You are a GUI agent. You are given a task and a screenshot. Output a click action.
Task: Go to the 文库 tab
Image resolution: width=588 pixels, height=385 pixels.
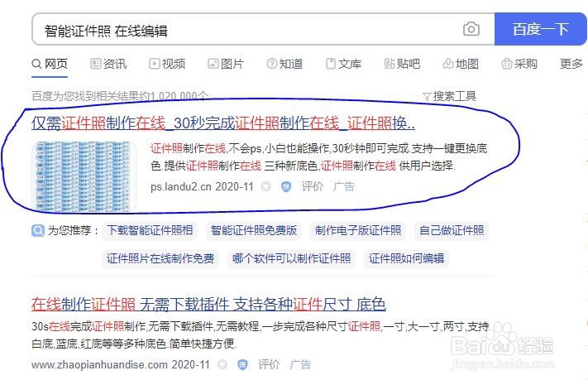[x=343, y=64]
